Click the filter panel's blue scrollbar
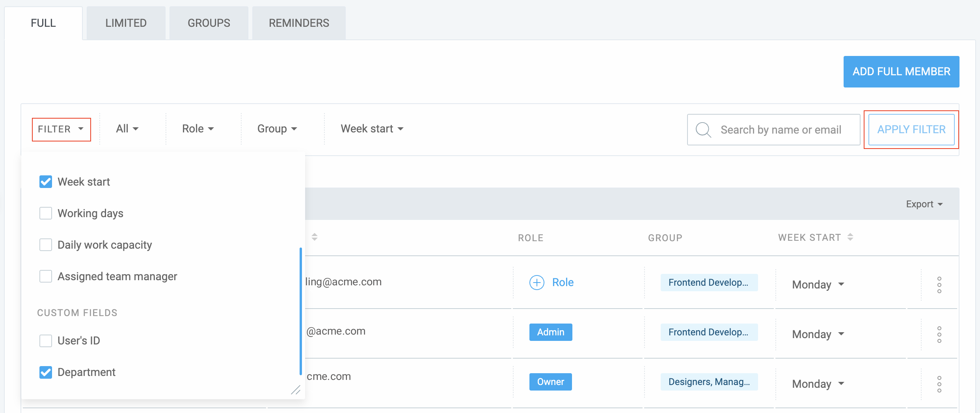 coord(300,311)
